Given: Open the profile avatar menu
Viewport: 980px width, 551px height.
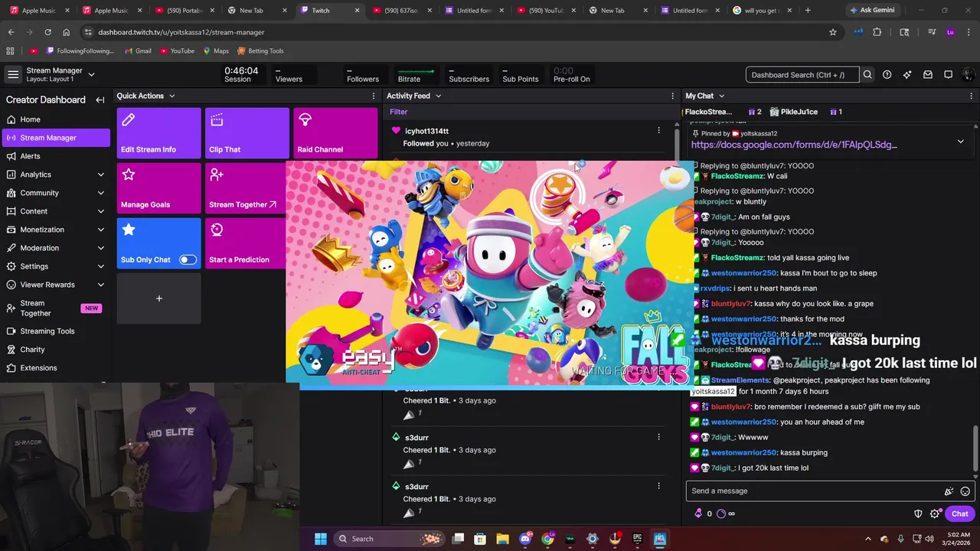Looking at the screenshot, I should pyautogui.click(x=968, y=75).
